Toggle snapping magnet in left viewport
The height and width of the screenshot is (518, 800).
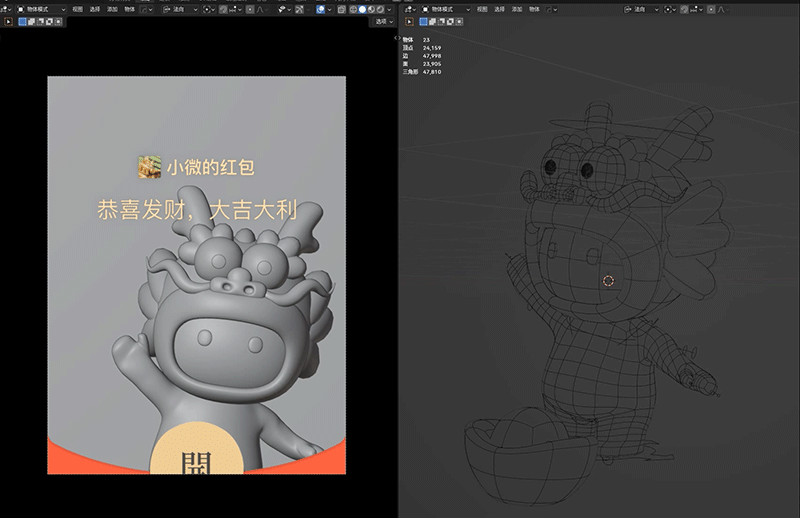click(x=223, y=9)
